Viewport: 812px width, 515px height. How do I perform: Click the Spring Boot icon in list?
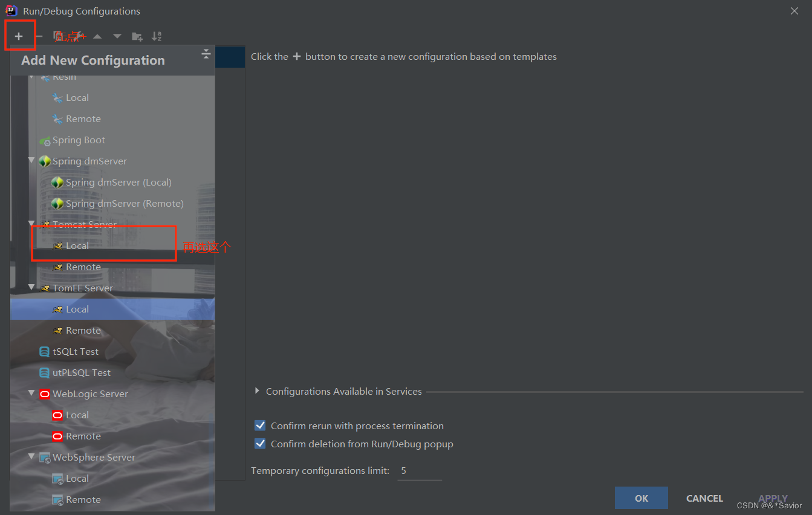(x=45, y=140)
